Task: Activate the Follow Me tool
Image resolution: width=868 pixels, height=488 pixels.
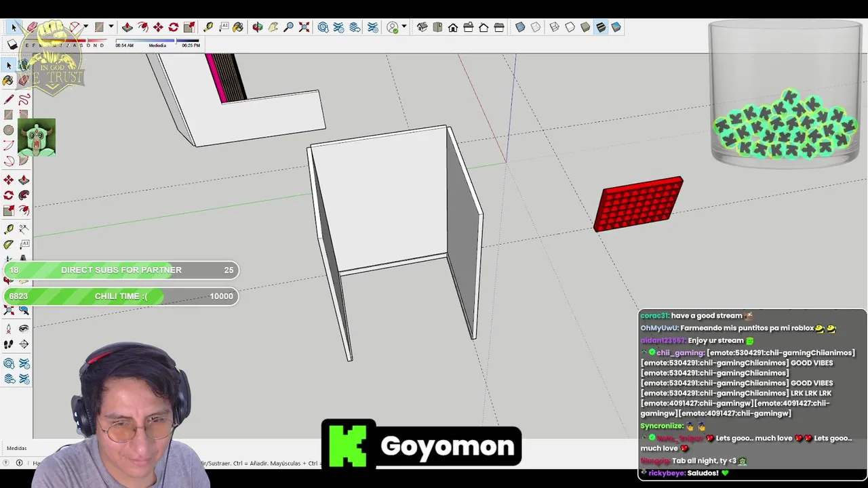Action: (x=24, y=195)
